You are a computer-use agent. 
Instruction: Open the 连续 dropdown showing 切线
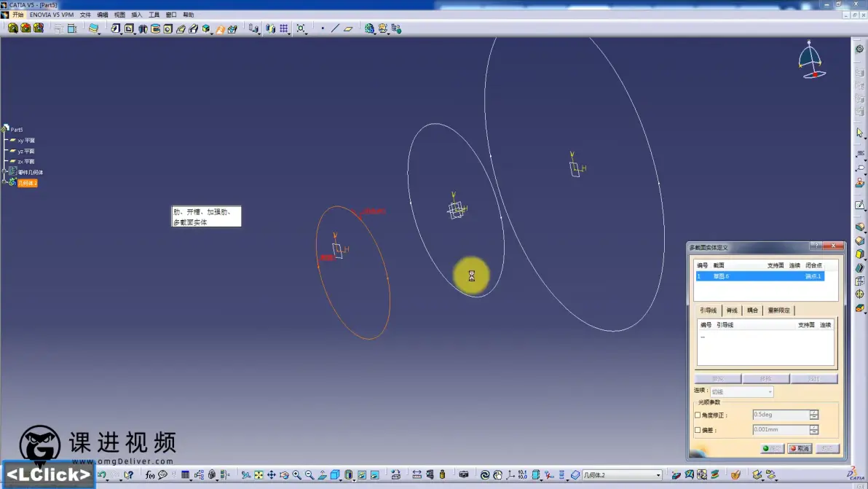coord(742,391)
